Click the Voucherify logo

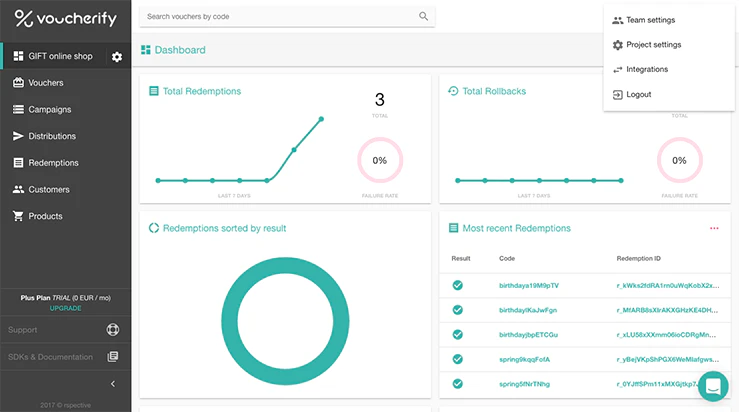coord(66,18)
